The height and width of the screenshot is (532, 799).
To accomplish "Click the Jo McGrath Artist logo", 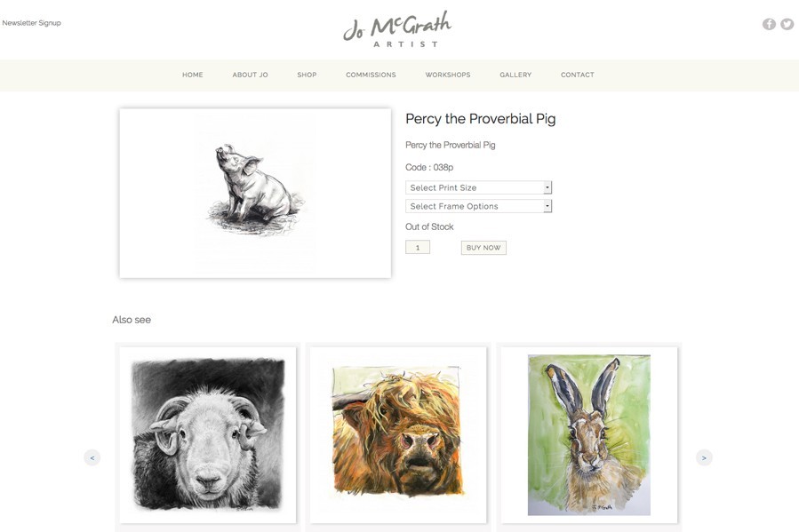I will (397, 29).
